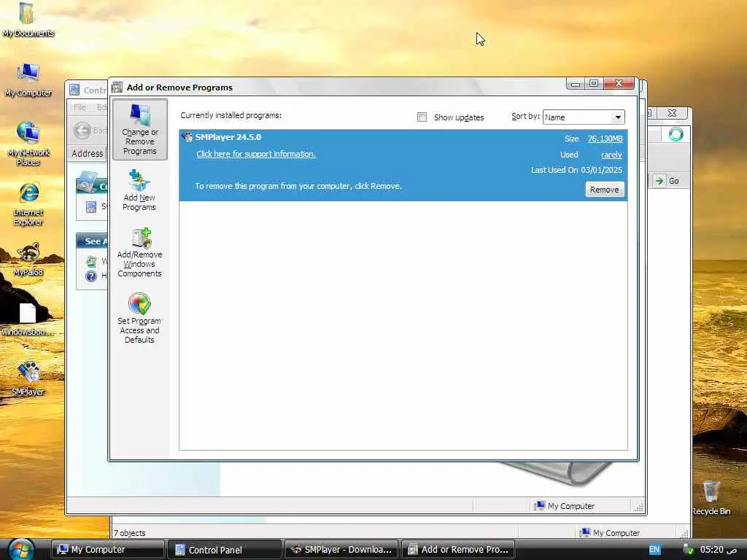747x560 pixels.
Task: Click the Address bar label in Control Panel
Action: pyautogui.click(x=88, y=153)
